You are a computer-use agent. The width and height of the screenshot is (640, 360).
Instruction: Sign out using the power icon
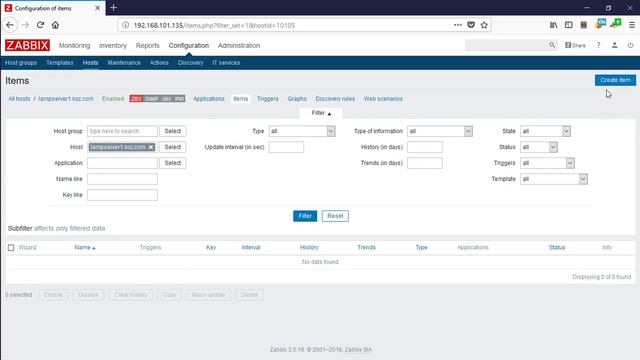630,45
